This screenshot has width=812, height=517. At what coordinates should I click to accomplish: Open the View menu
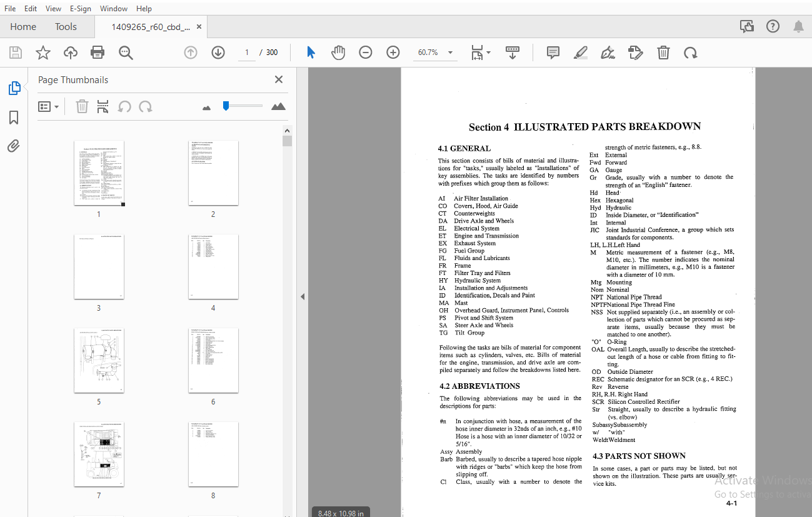(54, 9)
